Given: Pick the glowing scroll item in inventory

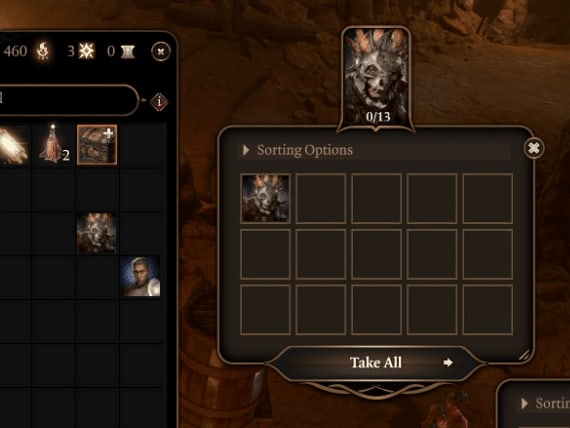Looking at the screenshot, I should coord(14,145).
